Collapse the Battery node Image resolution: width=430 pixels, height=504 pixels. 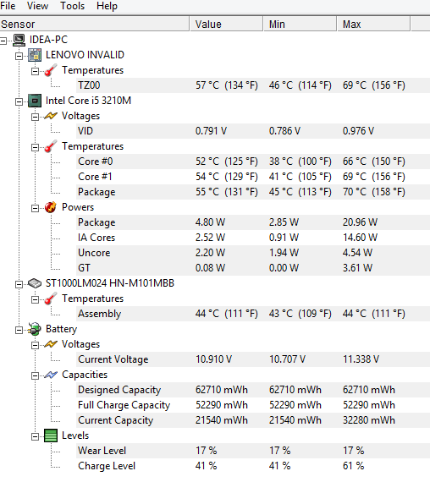tap(19, 330)
